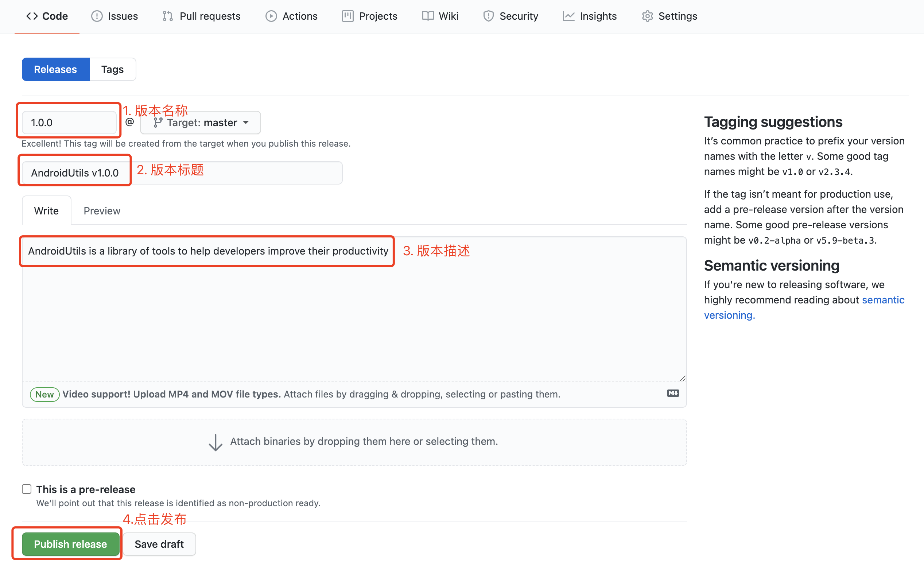Click the Security shield icon
Image resolution: width=924 pixels, height=566 pixels.
coord(488,16)
